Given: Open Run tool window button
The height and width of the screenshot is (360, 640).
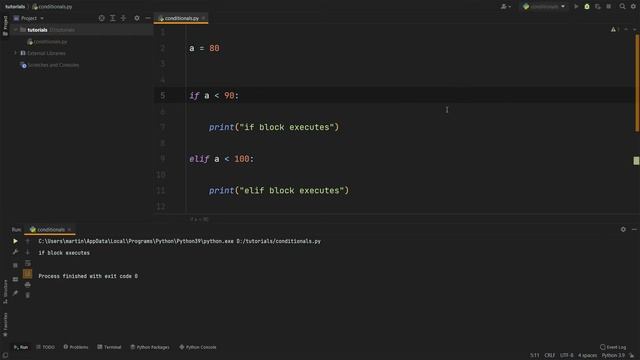Looking at the screenshot, I should (x=21, y=347).
